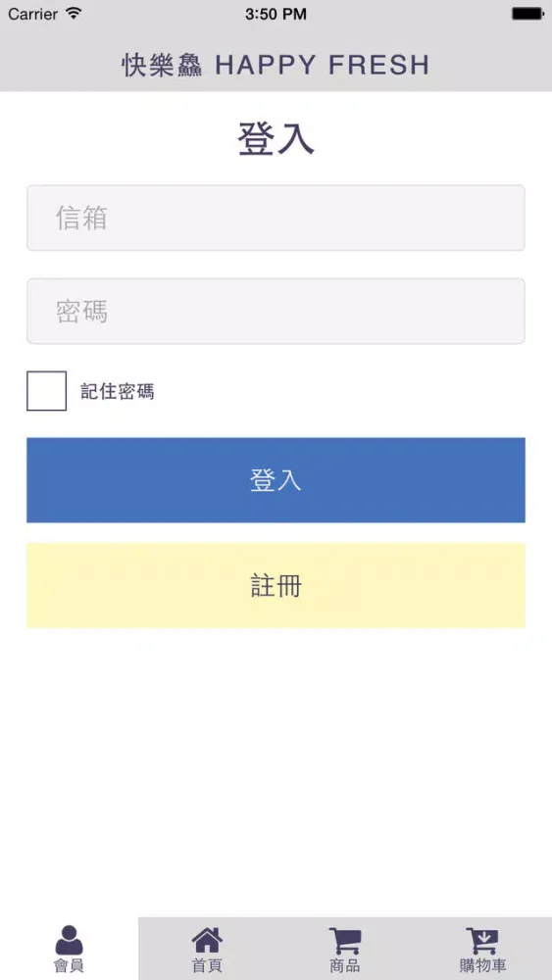
Task: Tap the member person icon
Action: coord(69,940)
